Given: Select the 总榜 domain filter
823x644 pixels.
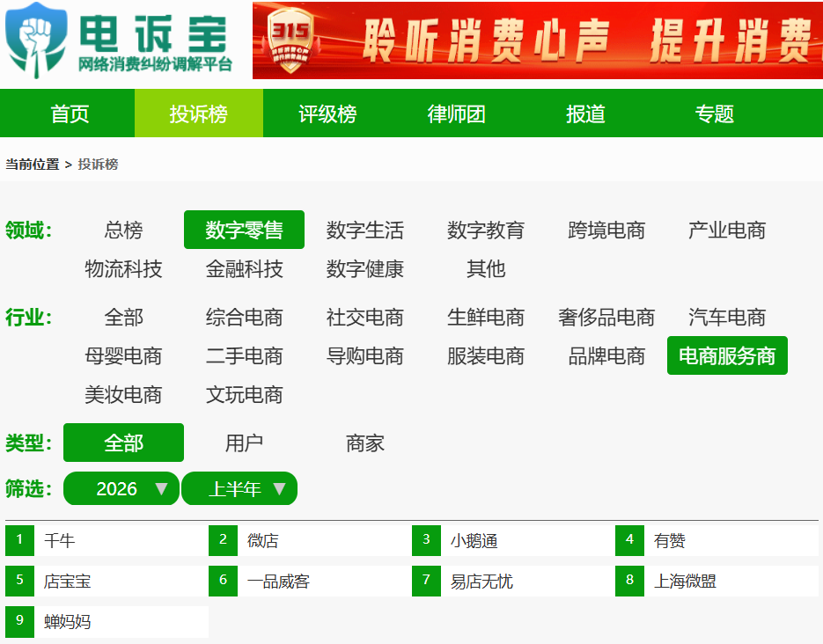Looking at the screenshot, I should coord(123,230).
